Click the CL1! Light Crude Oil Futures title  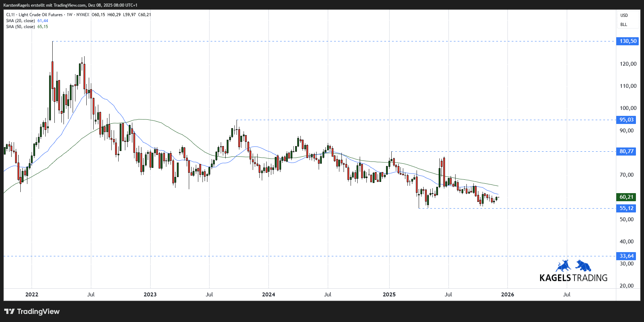[34, 15]
